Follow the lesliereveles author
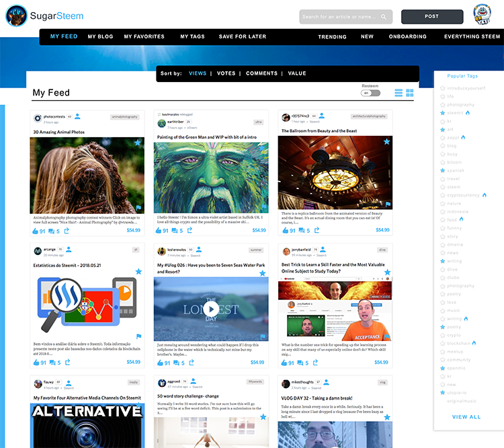504x448 pixels. tap(199, 250)
